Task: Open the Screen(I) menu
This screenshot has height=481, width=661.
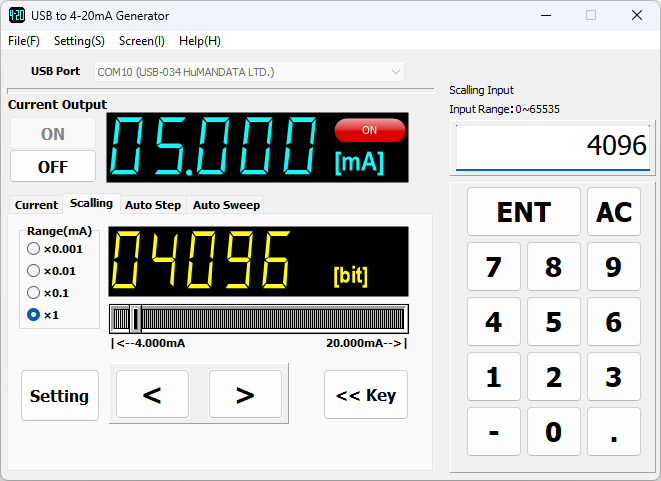Action: (x=142, y=41)
